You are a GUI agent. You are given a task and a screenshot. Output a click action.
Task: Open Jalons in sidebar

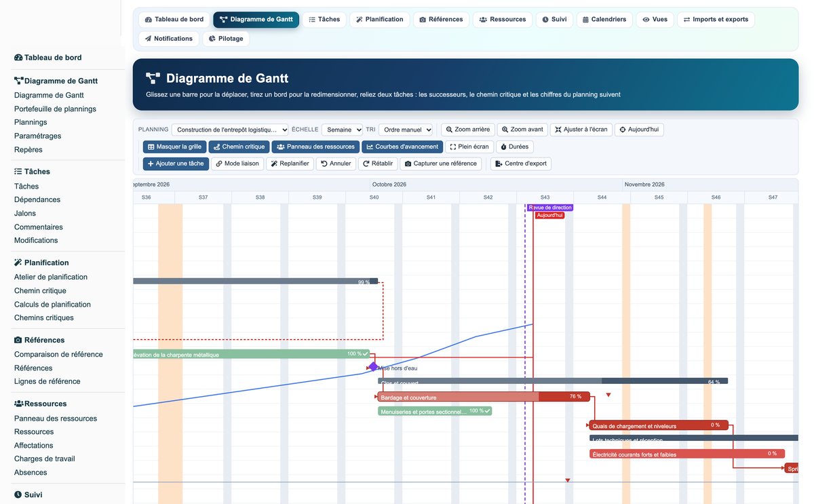[x=25, y=213]
